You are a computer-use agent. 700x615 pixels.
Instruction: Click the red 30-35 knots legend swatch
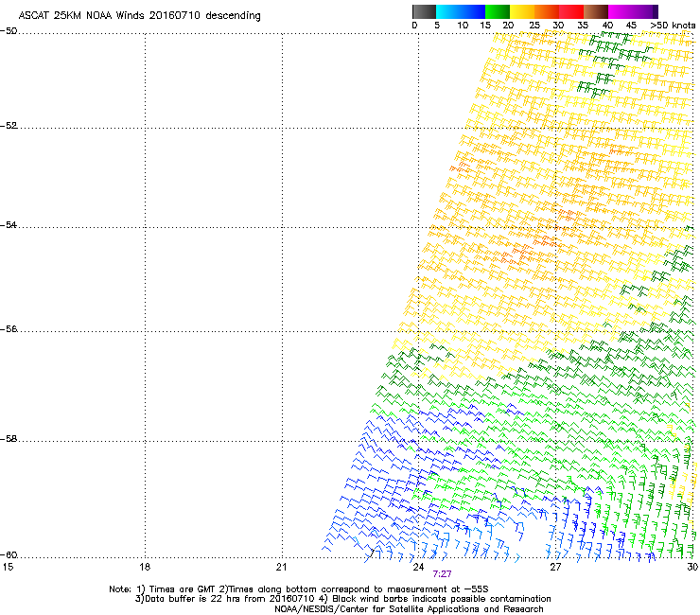pos(571,11)
